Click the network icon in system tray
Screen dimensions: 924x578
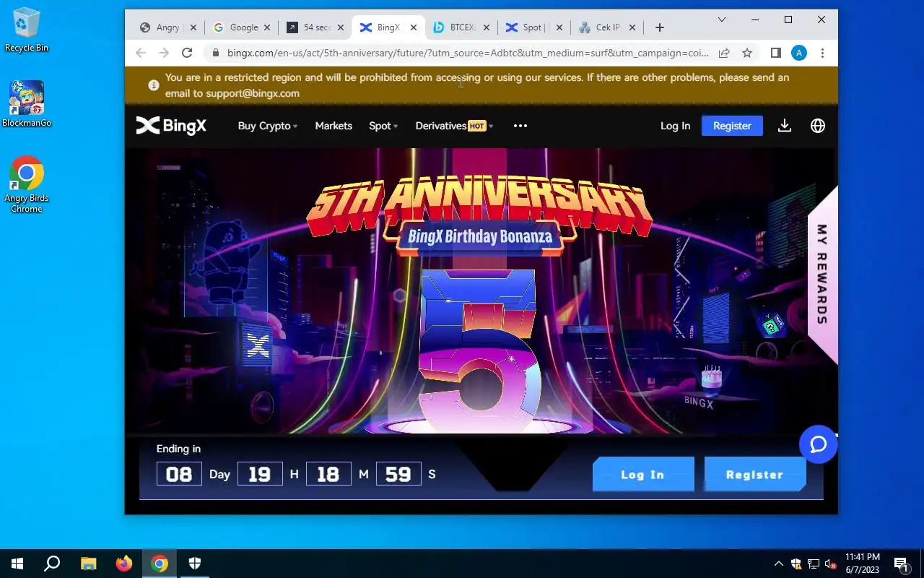point(813,564)
